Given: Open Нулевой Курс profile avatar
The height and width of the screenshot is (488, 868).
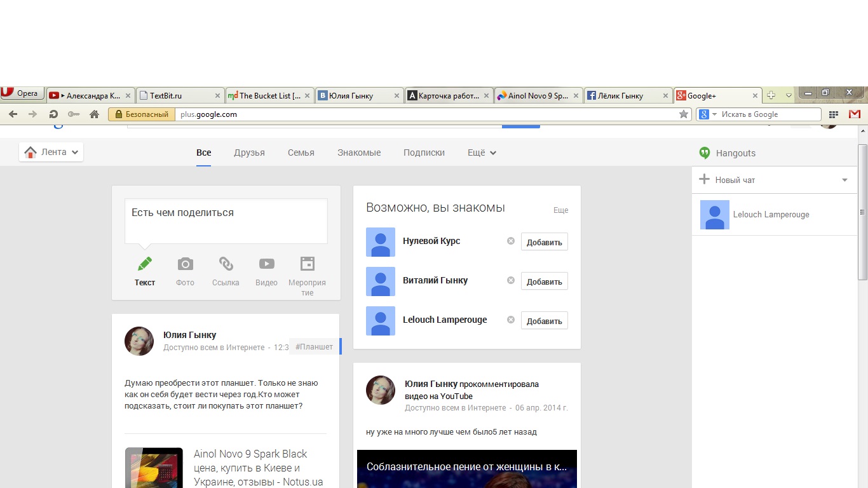Looking at the screenshot, I should (x=381, y=242).
